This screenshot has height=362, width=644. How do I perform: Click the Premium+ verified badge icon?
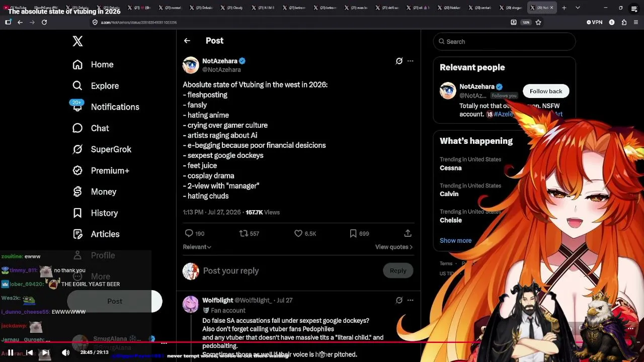(77, 170)
